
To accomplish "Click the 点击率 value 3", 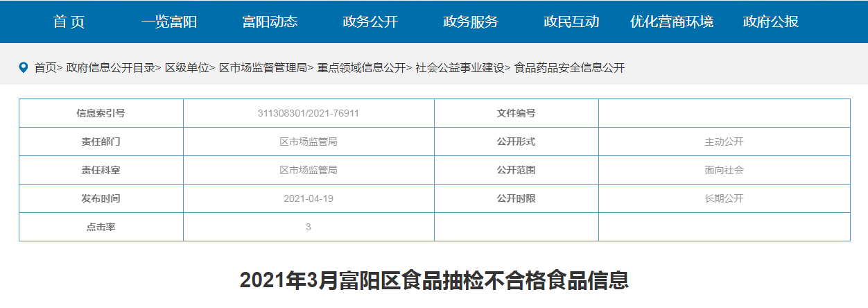I will point(309,227).
